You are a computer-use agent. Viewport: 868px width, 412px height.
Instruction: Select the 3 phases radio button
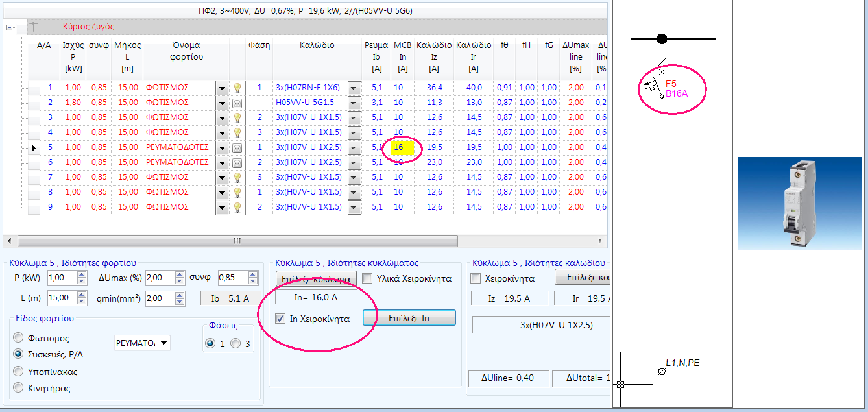[x=235, y=344]
